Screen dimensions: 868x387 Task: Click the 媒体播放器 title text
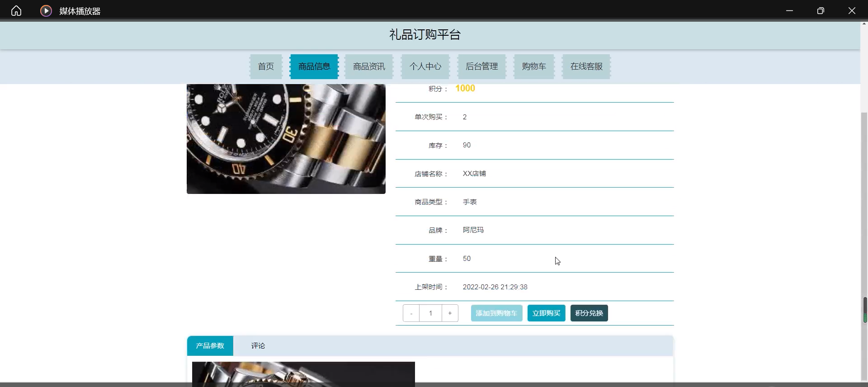[x=80, y=11]
